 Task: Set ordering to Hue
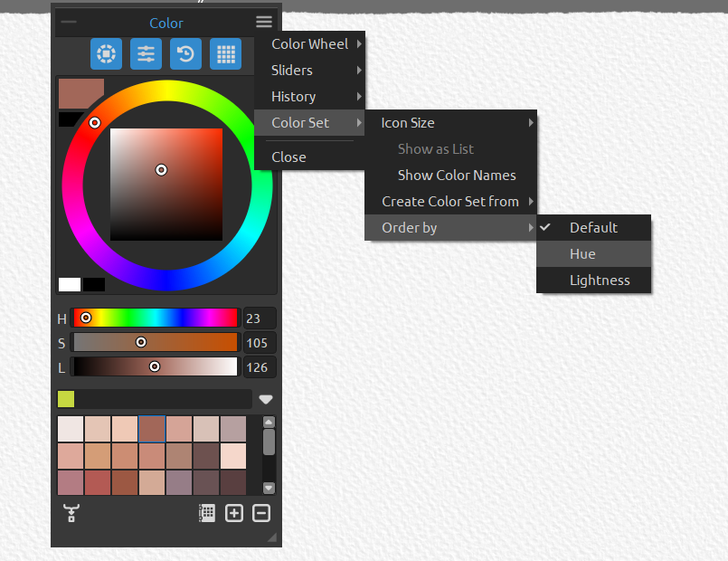(x=581, y=253)
